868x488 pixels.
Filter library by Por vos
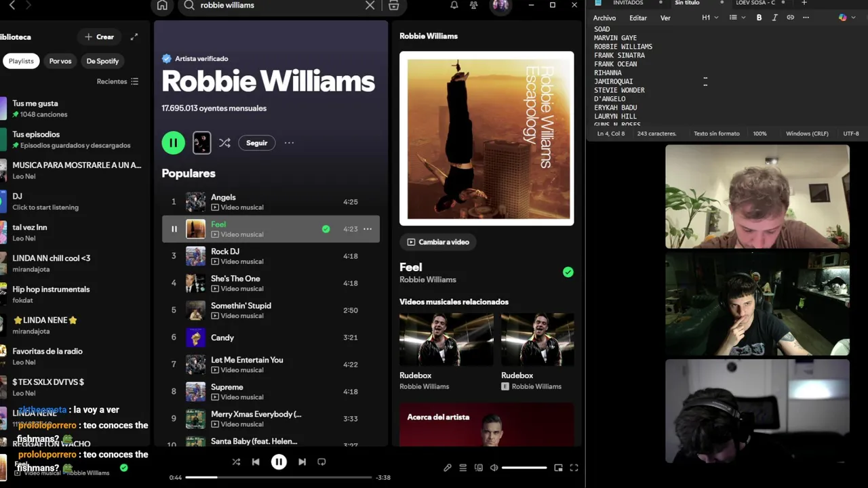click(x=60, y=61)
